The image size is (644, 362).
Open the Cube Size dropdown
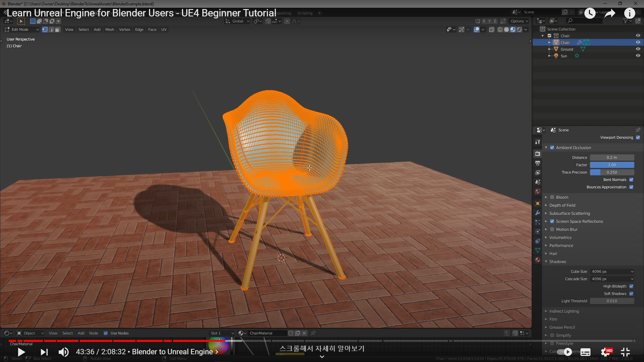pyautogui.click(x=612, y=271)
